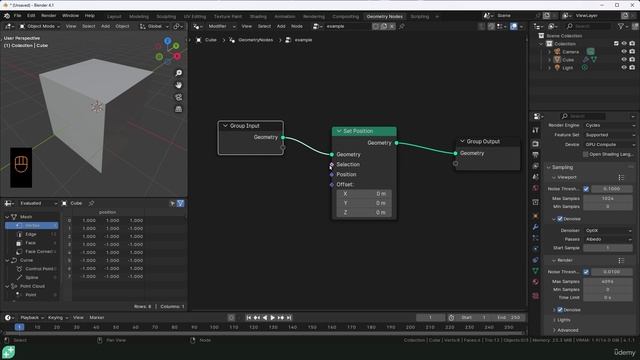
Task: Toggle spreadsheet filter funnel button
Action: pyautogui.click(x=180, y=203)
